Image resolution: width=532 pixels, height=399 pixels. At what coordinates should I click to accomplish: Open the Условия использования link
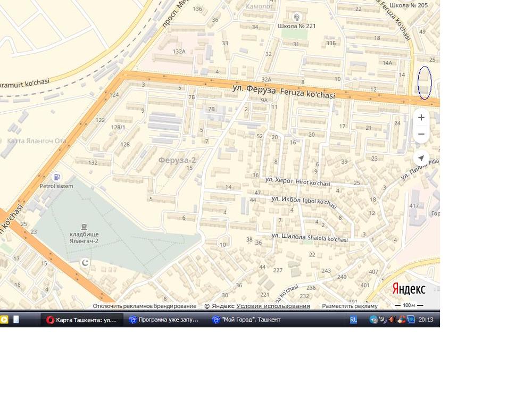point(273,306)
